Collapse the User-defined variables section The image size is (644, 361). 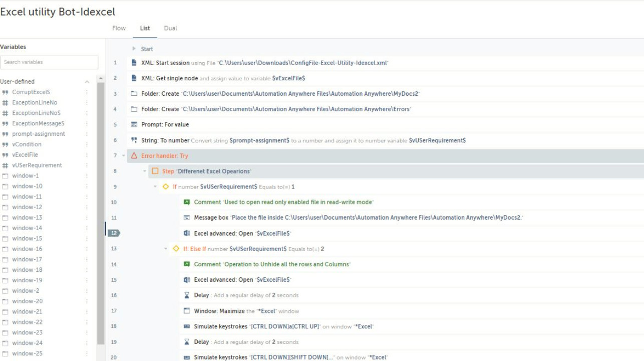tap(87, 82)
